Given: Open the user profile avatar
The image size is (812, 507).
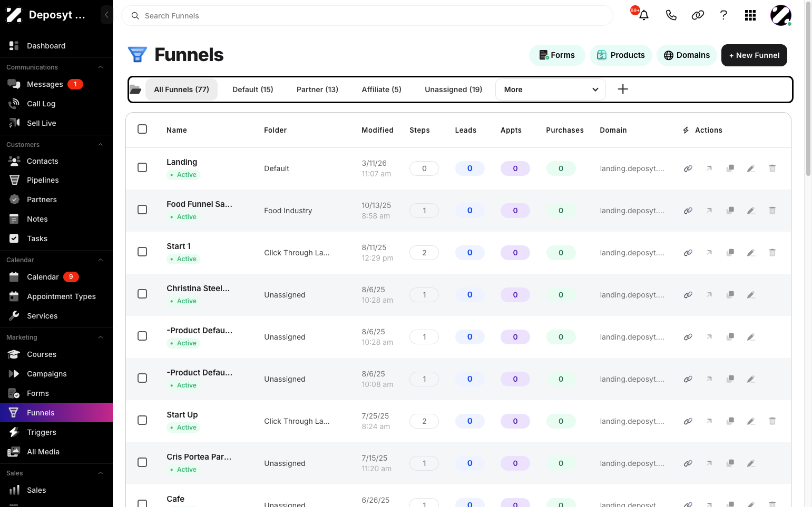Looking at the screenshot, I should click(780, 15).
